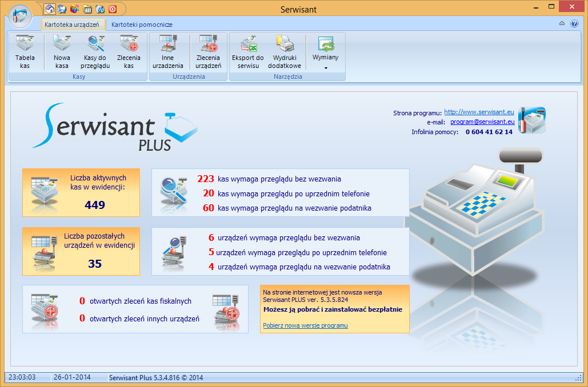Image resolution: width=588 pixels, height=387 pixels.
Task: Click the Serwisant app icon beside contact info
Action: click(x=532, y=120)
